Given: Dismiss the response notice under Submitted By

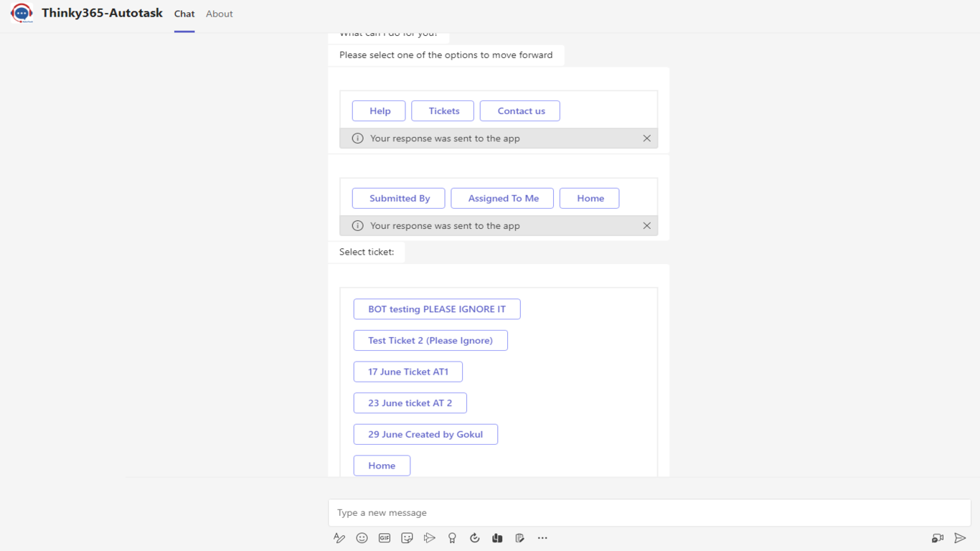Looking at the screenshot, I should 646,226.
